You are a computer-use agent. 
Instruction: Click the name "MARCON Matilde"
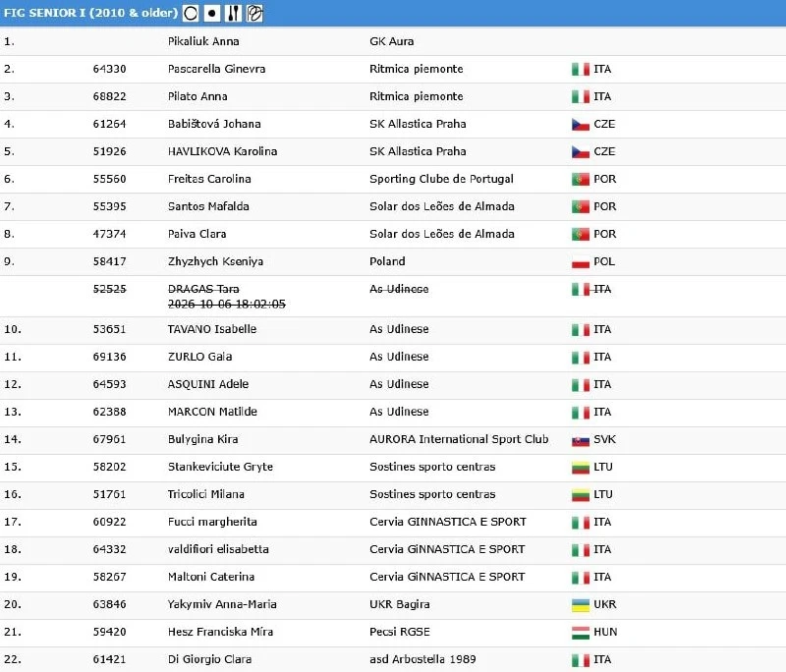coord(212,412)
